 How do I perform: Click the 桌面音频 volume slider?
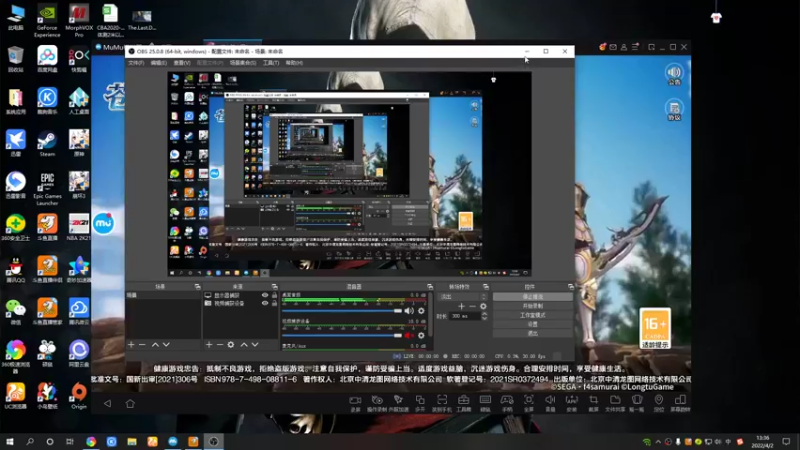342,311
